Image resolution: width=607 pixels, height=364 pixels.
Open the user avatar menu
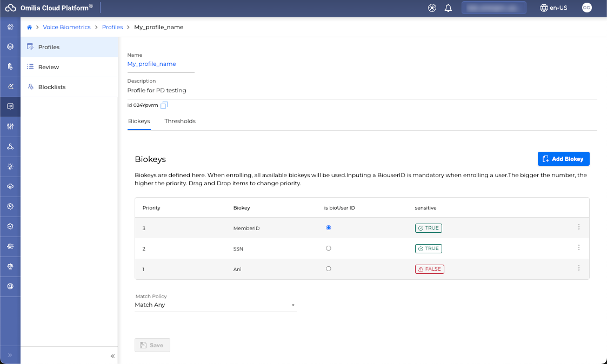[586, 8]
